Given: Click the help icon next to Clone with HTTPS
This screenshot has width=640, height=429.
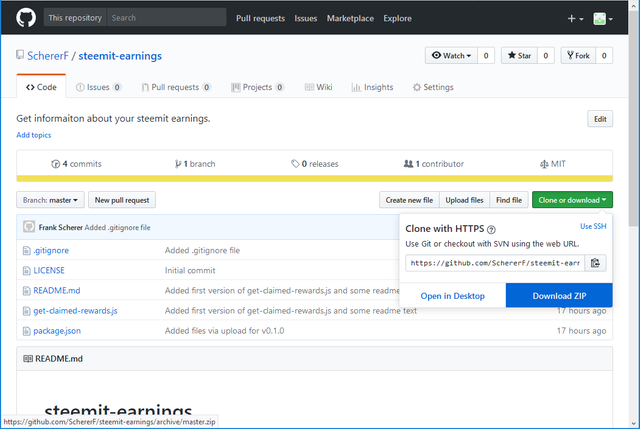Looking at the screenshot, I should (x=491, y=229).
